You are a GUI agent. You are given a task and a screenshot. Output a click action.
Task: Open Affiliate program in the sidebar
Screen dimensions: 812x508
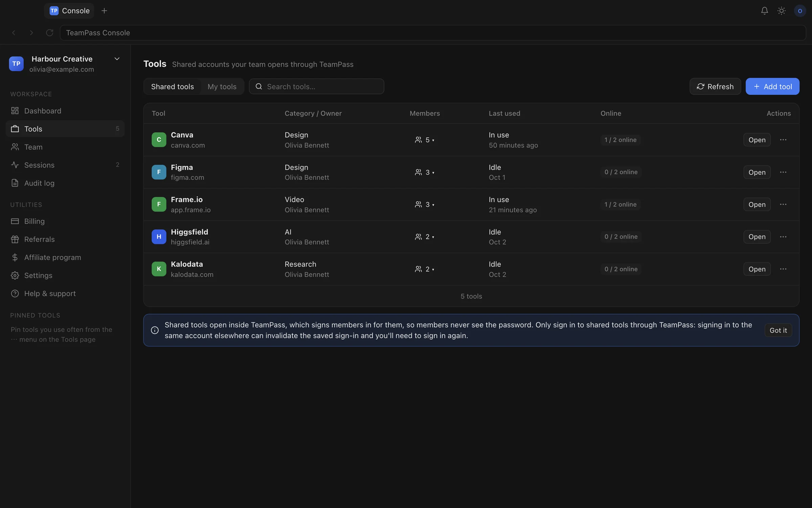pyautogui.click(x=65, y=257)
